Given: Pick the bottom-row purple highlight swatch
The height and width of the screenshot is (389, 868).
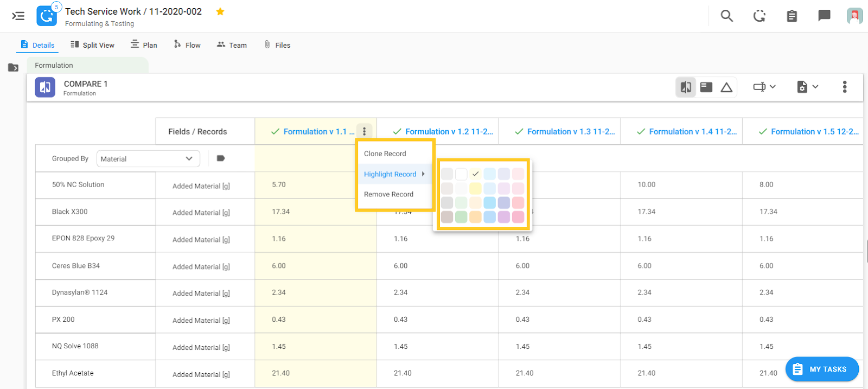Looking at the screenshot, I should click(x=504, y=217).
